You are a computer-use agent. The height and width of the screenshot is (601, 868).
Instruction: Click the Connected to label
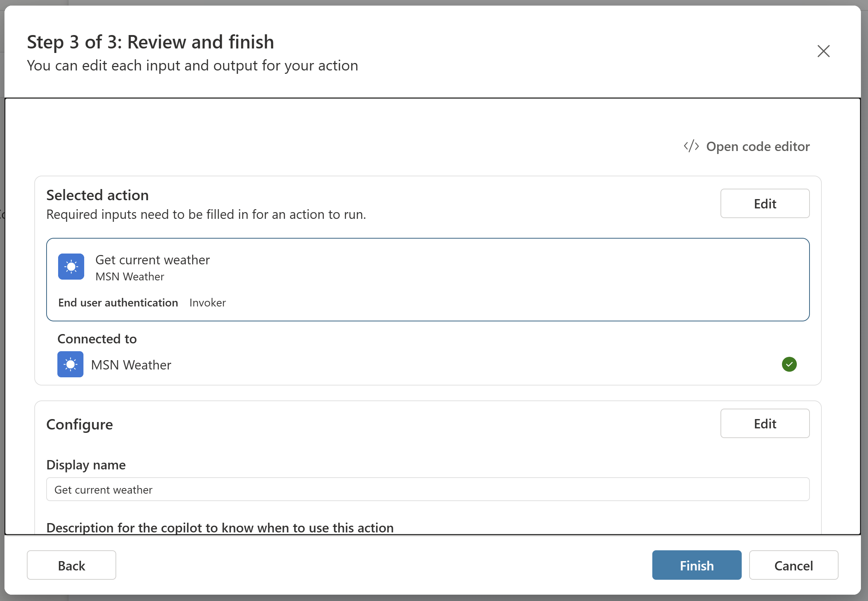tap(97, 339)
